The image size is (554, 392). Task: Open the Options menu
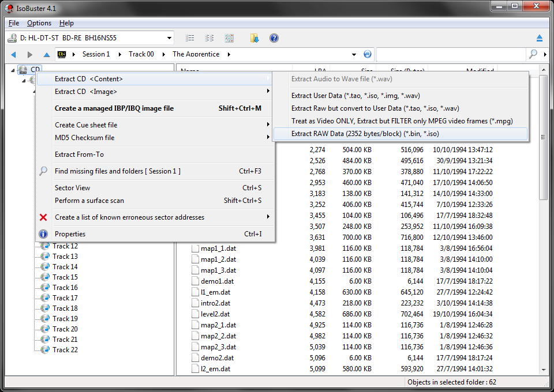(39, 23)
